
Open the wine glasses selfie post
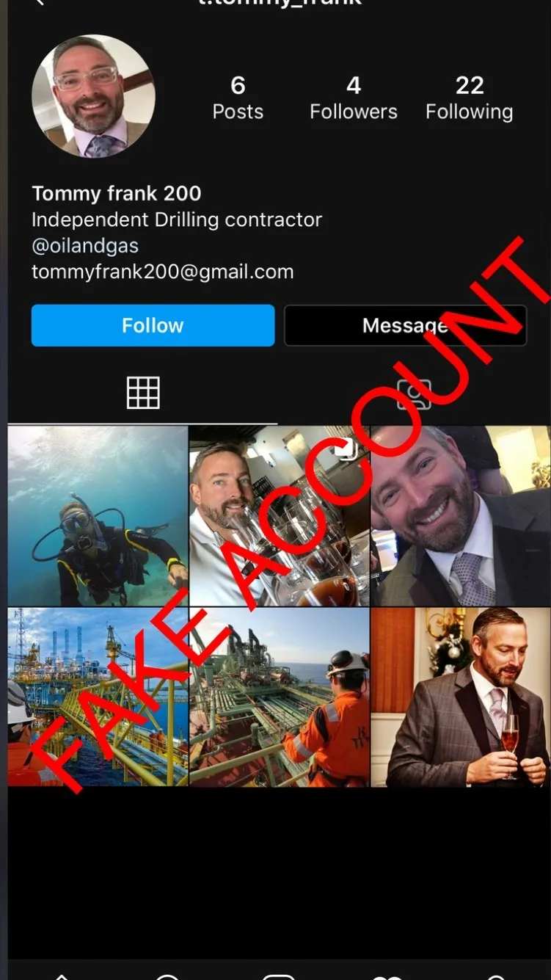coord(280,516)
